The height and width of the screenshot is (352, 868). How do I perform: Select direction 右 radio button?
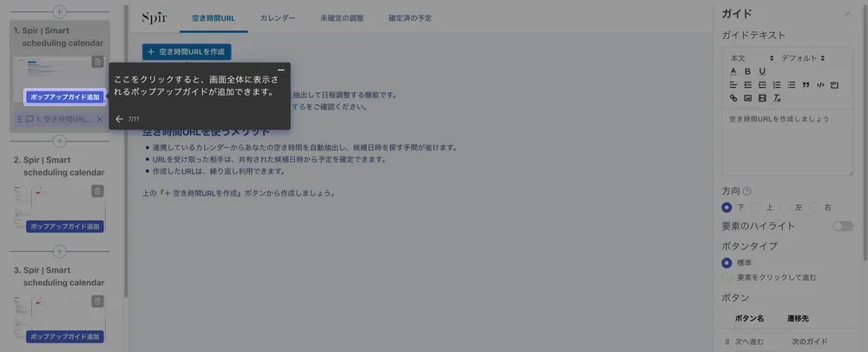coord(813,208)
